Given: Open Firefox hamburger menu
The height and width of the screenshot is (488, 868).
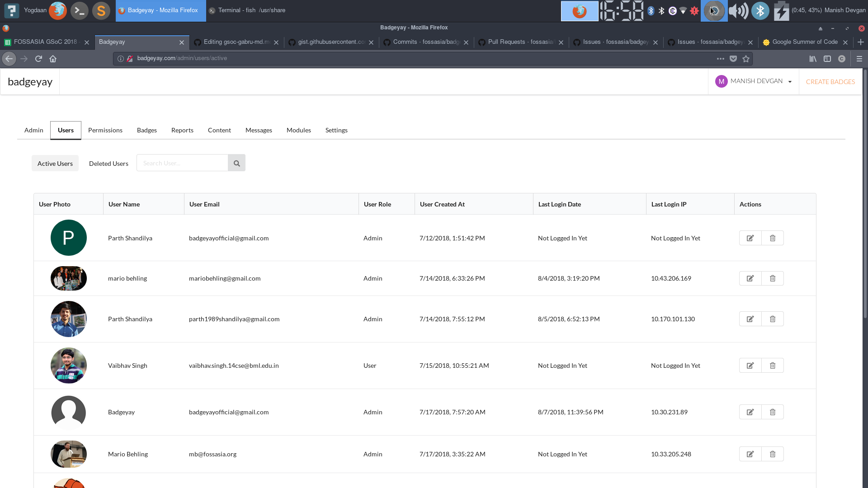Looking at the screenshot, I should click(x=859, y=59).
